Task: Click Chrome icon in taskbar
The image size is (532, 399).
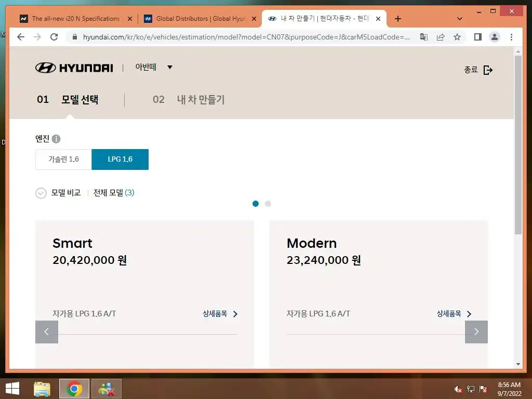Action: pos(74,389)
